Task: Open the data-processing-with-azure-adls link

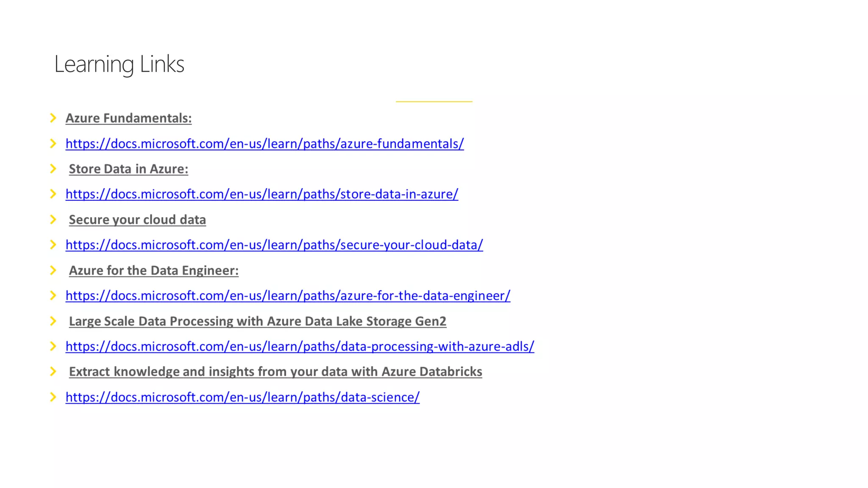Action: 300,347
